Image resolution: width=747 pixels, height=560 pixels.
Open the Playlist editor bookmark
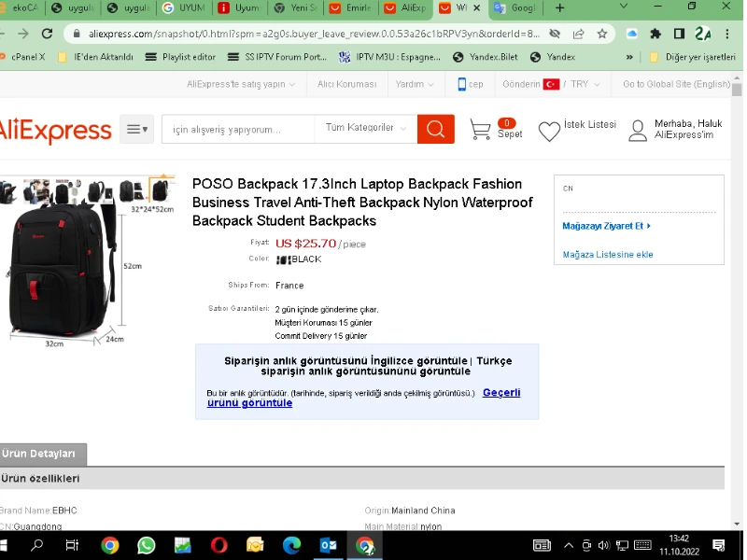[x=181, y=57]
